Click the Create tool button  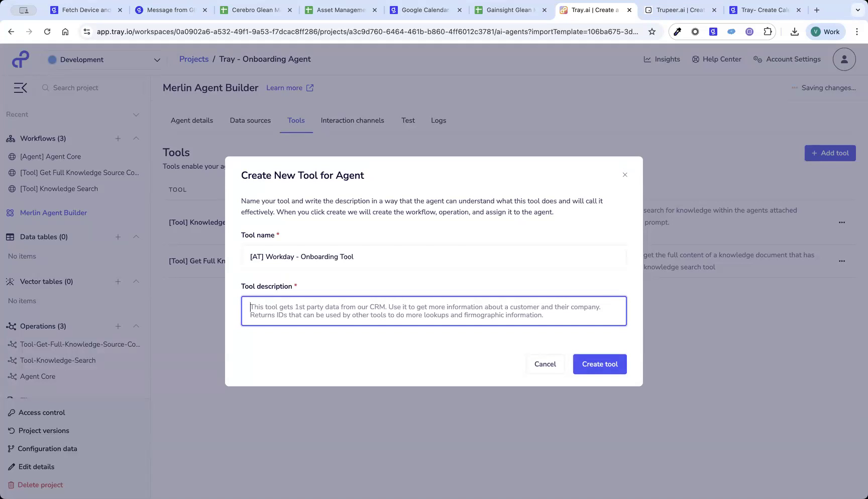pos(599,364)
